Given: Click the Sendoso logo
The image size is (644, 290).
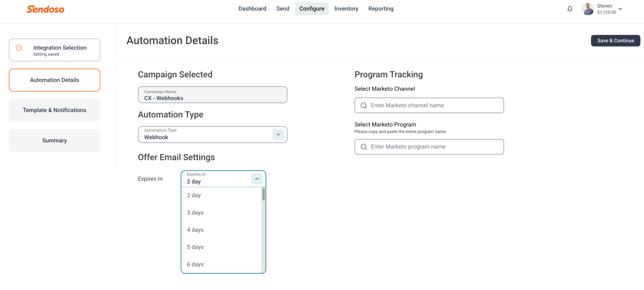Looking at the screenshot, I should [45, 9].
